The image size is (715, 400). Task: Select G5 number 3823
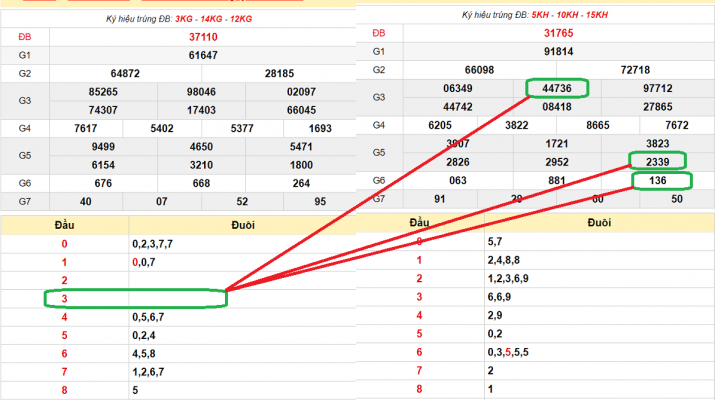(658, 144)
